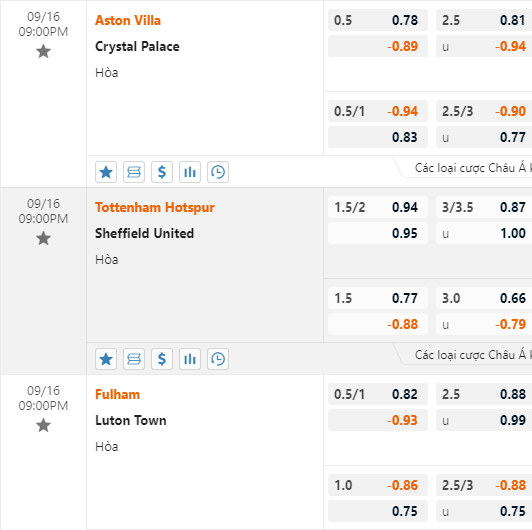The height and width of the screenshot is (530, 532).
Task: Toggle gray favorite star for Tottenham Hotspur match
Action: (x=43, y=239)
